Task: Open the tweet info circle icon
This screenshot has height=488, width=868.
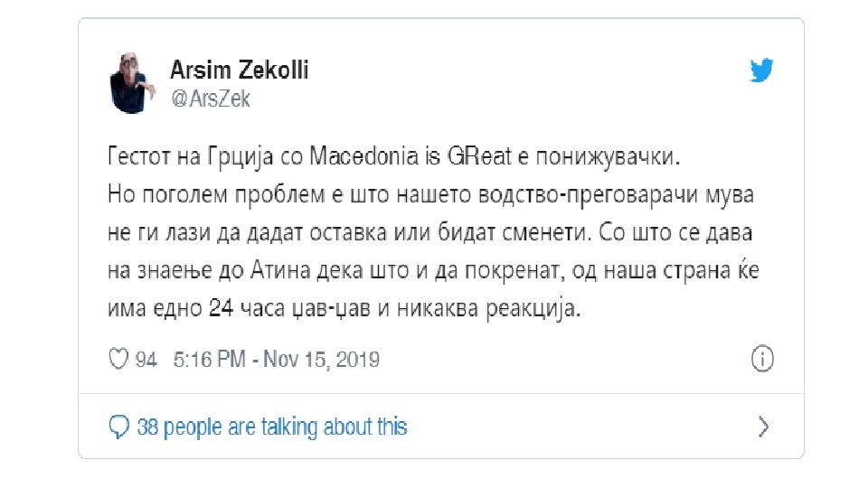Action: [x=763, y=359]
